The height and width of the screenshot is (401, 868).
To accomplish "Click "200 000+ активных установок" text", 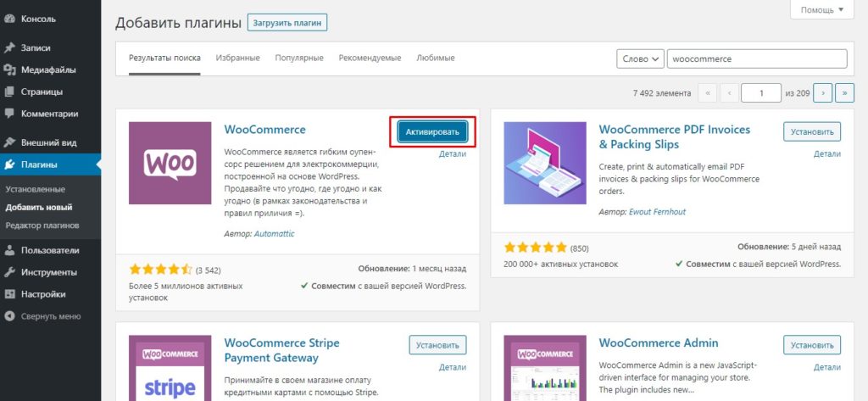I will pos(561,265).
